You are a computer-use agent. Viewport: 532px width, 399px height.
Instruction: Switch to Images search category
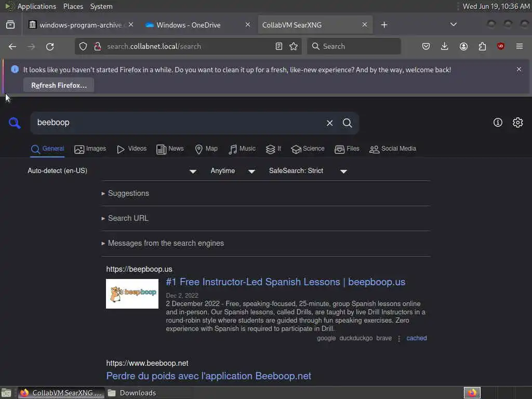coord(90,149)
